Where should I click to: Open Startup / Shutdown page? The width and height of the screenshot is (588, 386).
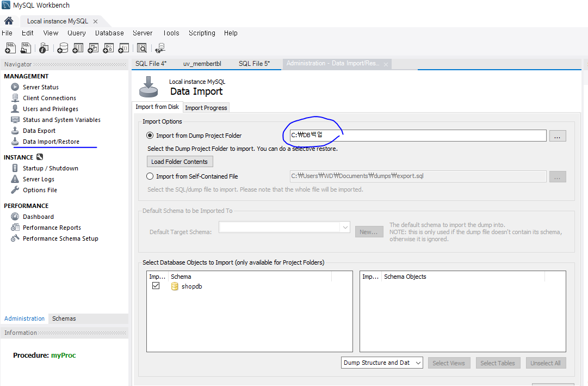tap(50, 168)
